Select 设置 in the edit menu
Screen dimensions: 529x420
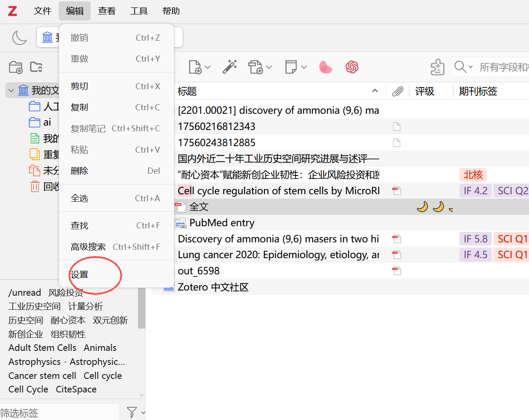80,275
